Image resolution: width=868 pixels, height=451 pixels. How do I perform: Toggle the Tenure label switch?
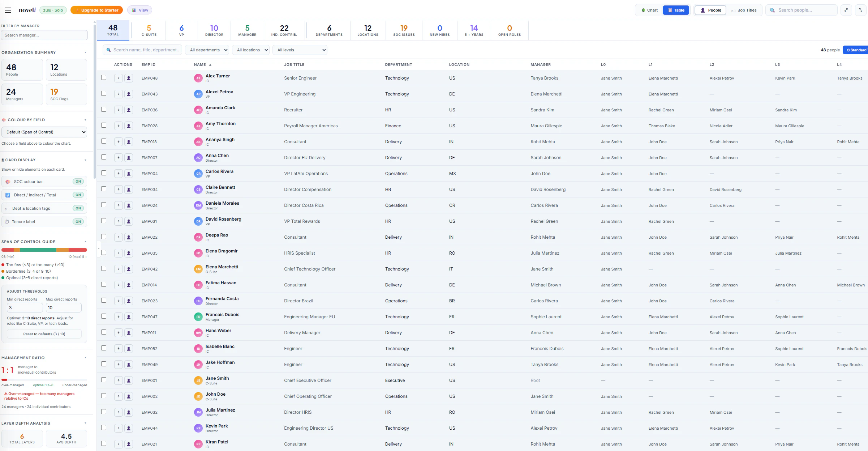[x=78, y=222]
